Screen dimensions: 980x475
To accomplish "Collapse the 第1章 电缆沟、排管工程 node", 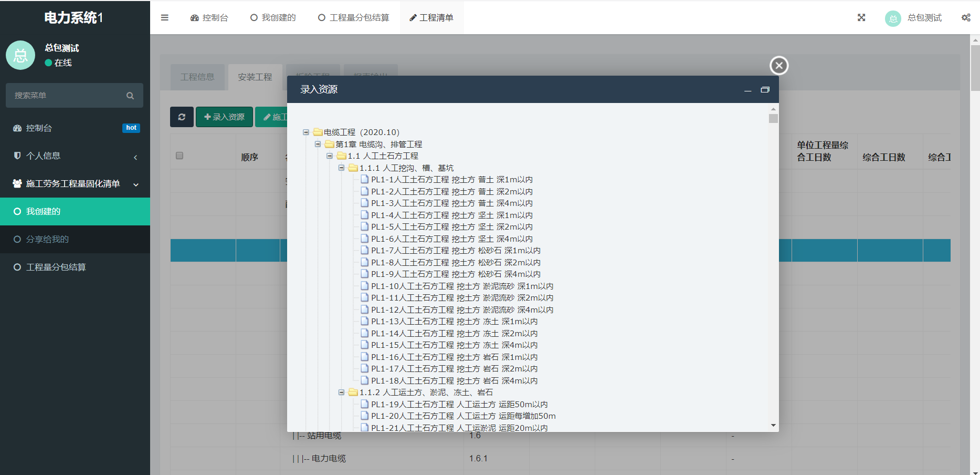I will pos(318,144).
